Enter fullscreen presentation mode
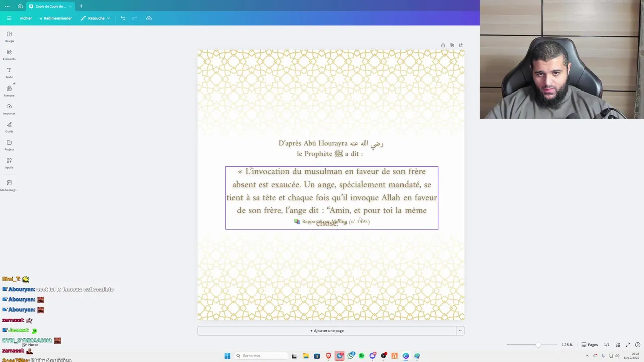 (x=628, y=345)
